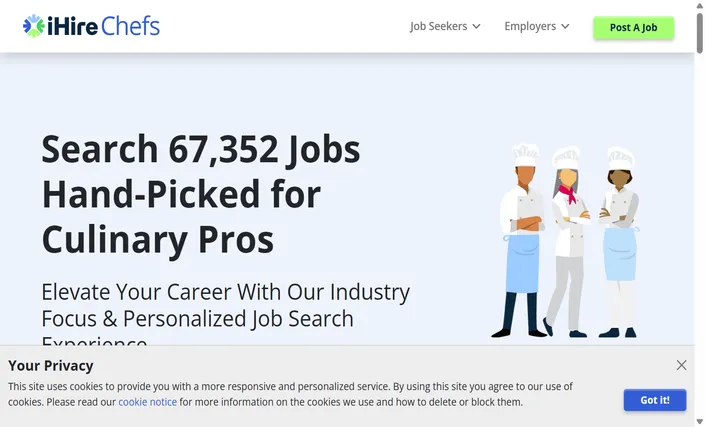Click the Your Privacy banner heading
Image resolution: width=705 pixels, height=427 pixels.
[51, 365]
